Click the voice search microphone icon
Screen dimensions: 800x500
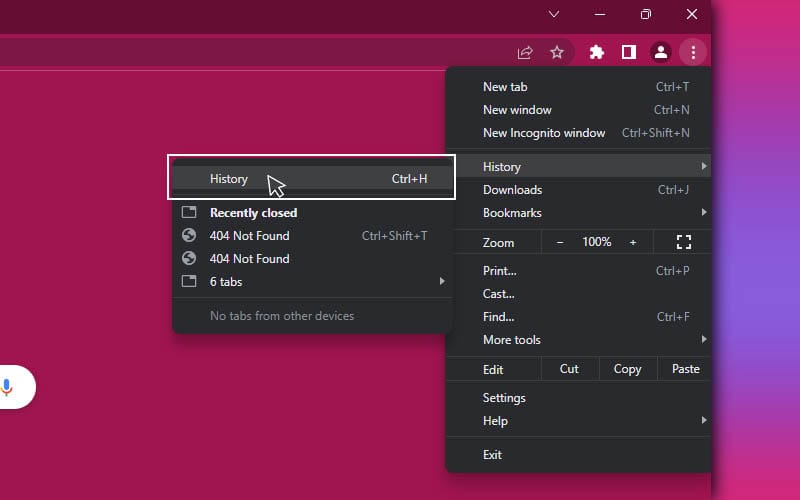[x=8, y=387]
